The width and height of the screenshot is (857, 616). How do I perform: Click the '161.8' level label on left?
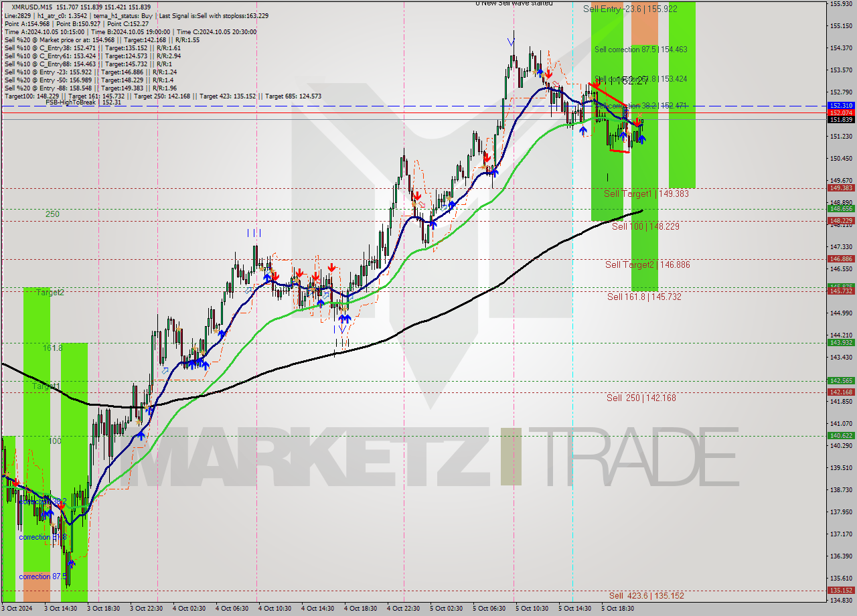53,348
